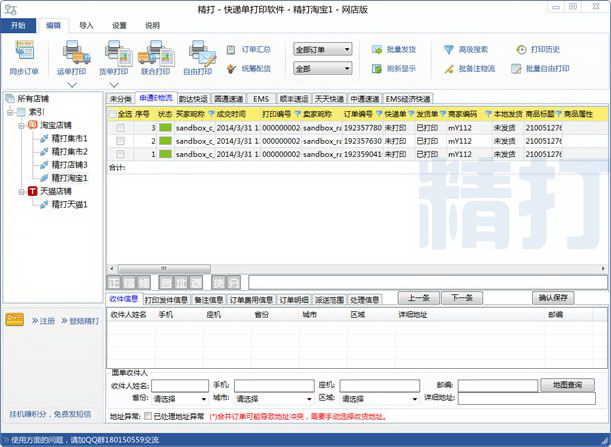Select the 韵达快运 courier tab
This screenshot has height=447, width=611.
pyautogui.click(x=193, y=99)
